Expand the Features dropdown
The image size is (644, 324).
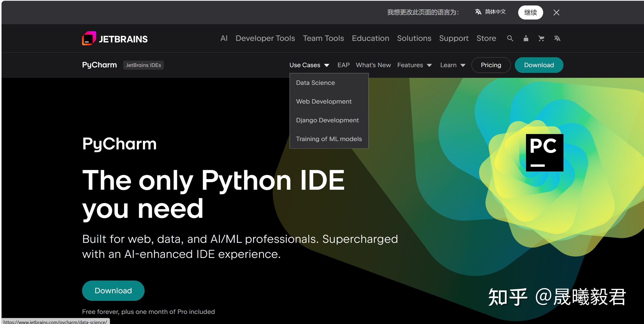[414, 65]
